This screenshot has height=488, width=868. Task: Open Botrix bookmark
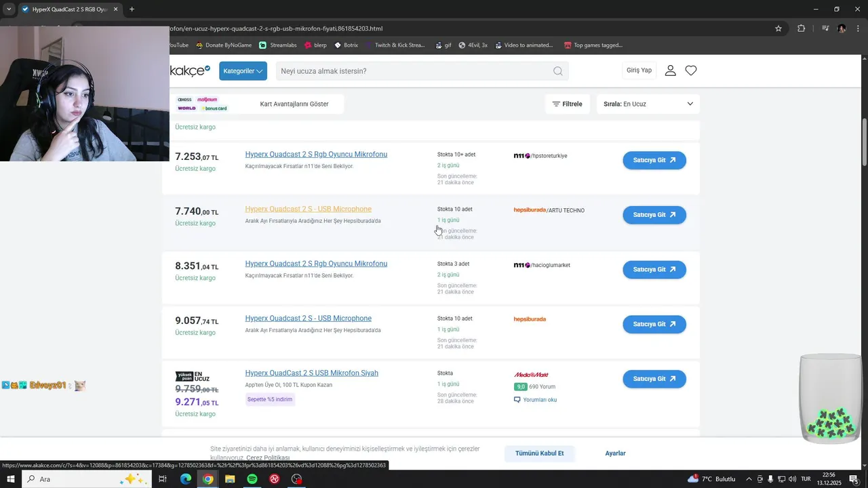(345, 45)
